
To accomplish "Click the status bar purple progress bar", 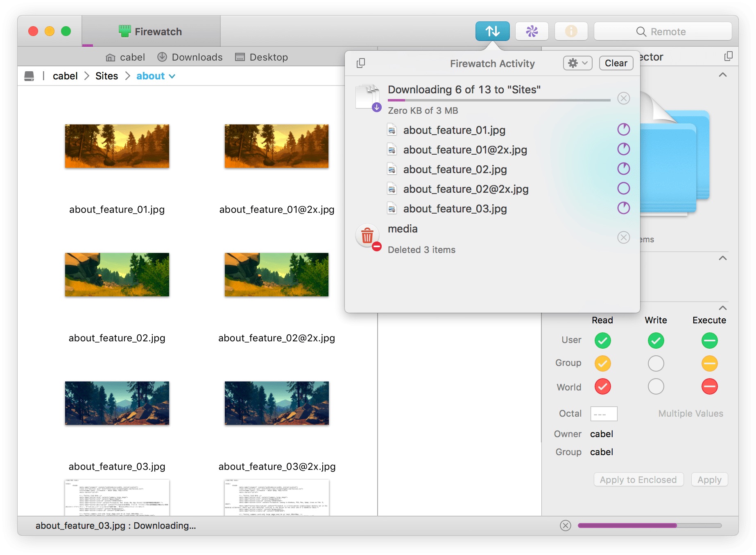I will pyautogui.click(x=650, y=526).
